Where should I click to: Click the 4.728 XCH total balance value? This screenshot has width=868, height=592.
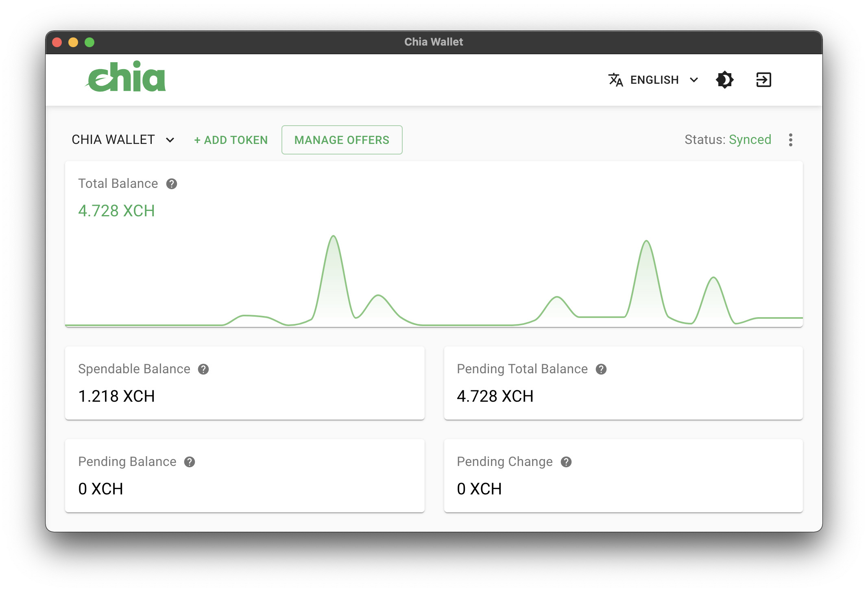[116, 211]
